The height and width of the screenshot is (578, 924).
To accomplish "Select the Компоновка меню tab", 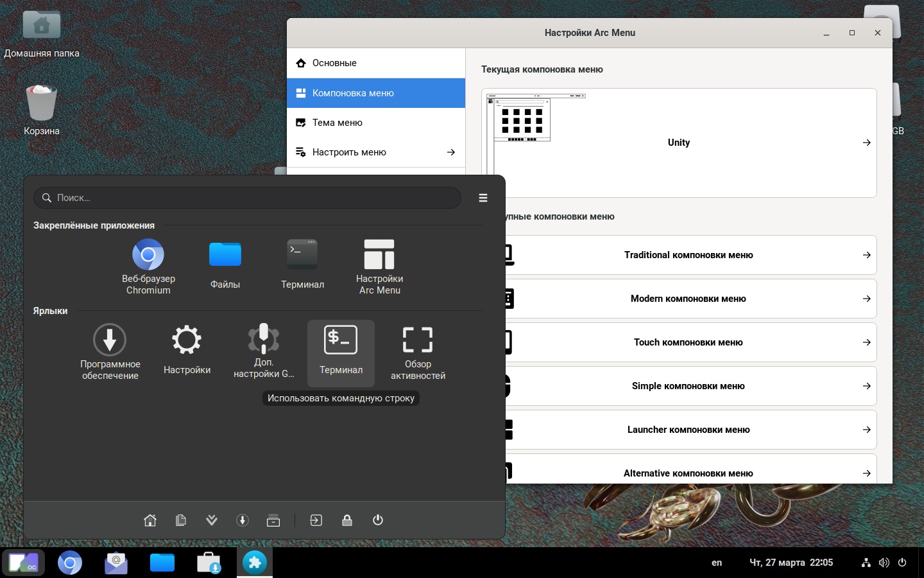I will pos(376,93).
